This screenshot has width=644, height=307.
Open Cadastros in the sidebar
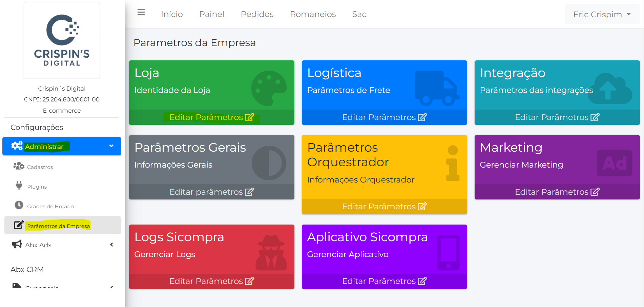(x=40, y=167)
